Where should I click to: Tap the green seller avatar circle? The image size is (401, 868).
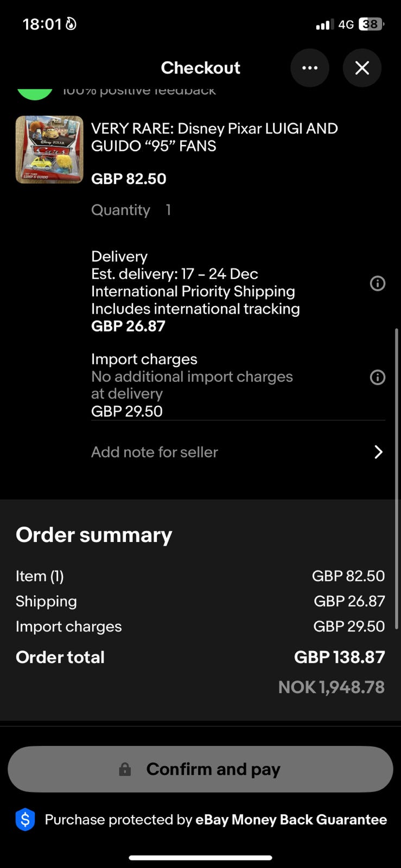pos(35,93)
